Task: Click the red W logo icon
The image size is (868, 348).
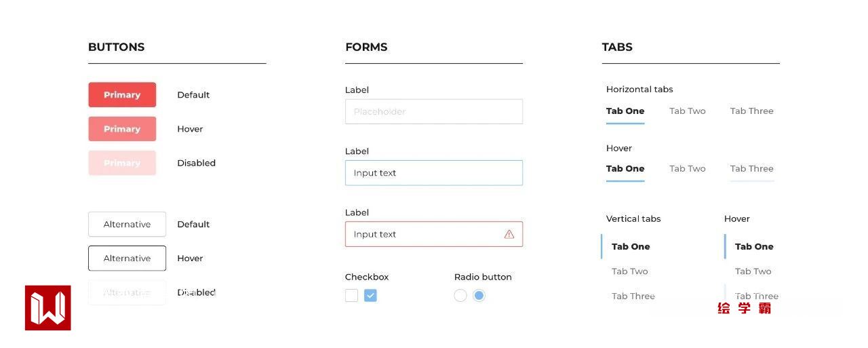Action: [x=48, y=308]
